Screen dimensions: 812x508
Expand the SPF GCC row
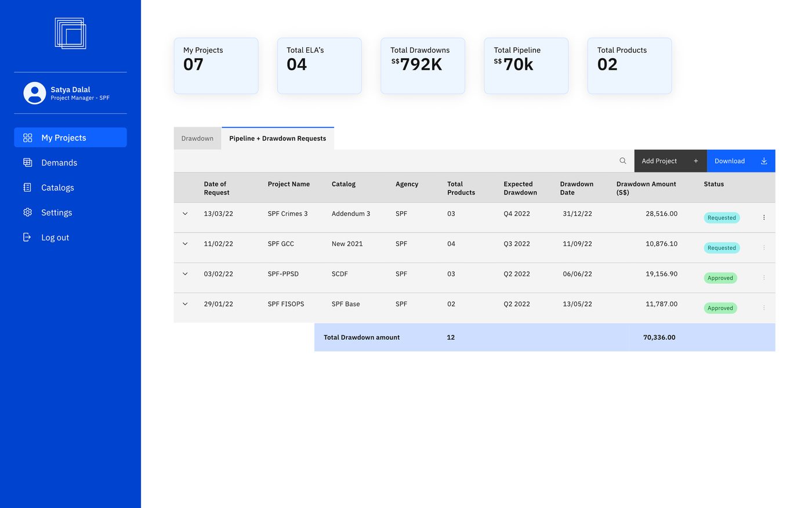[x=185, y=244]
